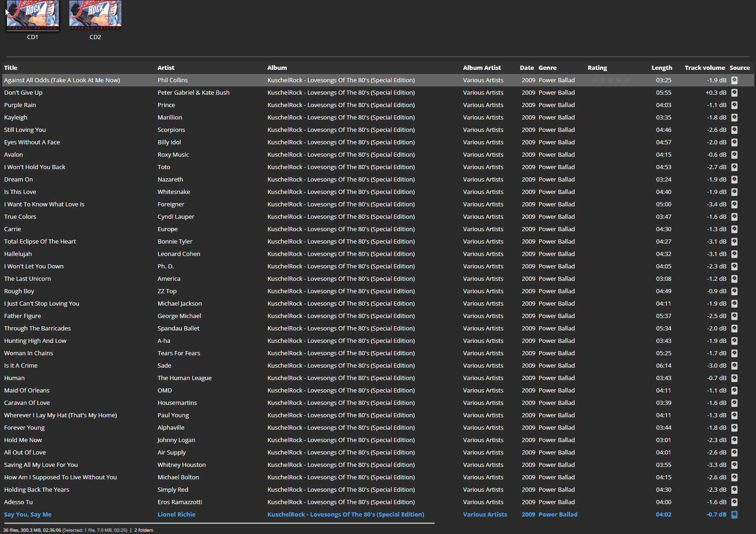
Task: Give Against All Odds a three-star rating
Action: [611, 80]
